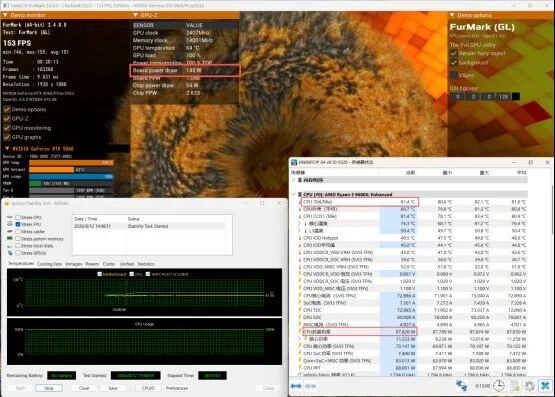Screen dimensions: 555x397
Task: Click the Clear button in AIDA64
Action: 84,388
